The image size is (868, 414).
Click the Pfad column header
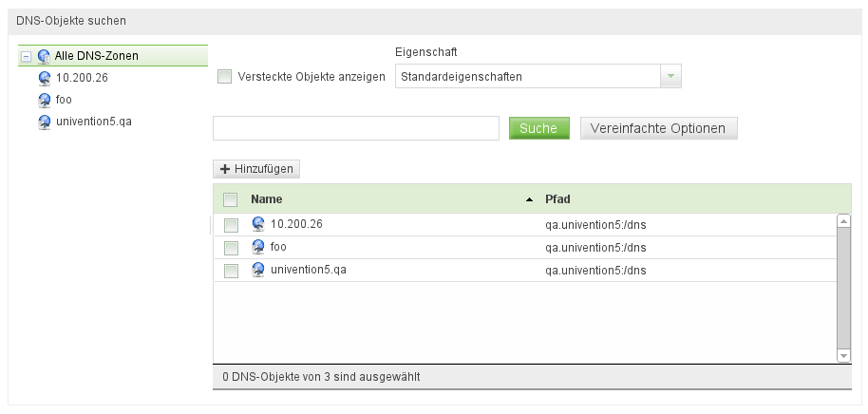[557, 199]
